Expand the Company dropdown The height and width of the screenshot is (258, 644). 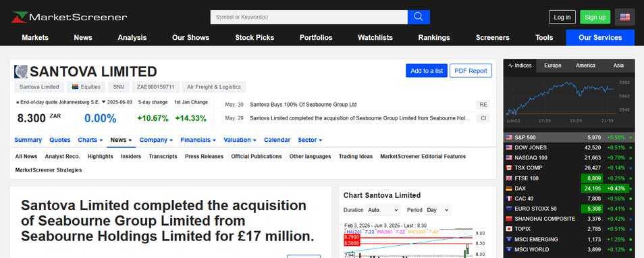point(156,140)
